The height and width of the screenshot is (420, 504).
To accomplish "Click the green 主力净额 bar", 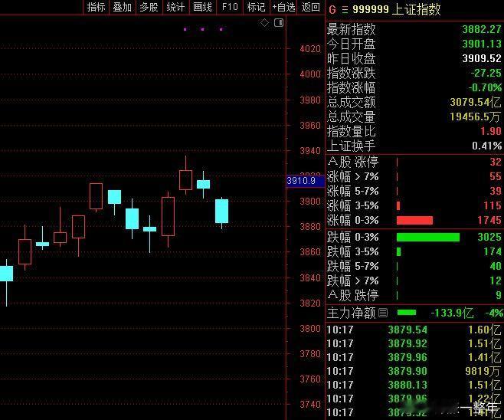I will (407, 313).
